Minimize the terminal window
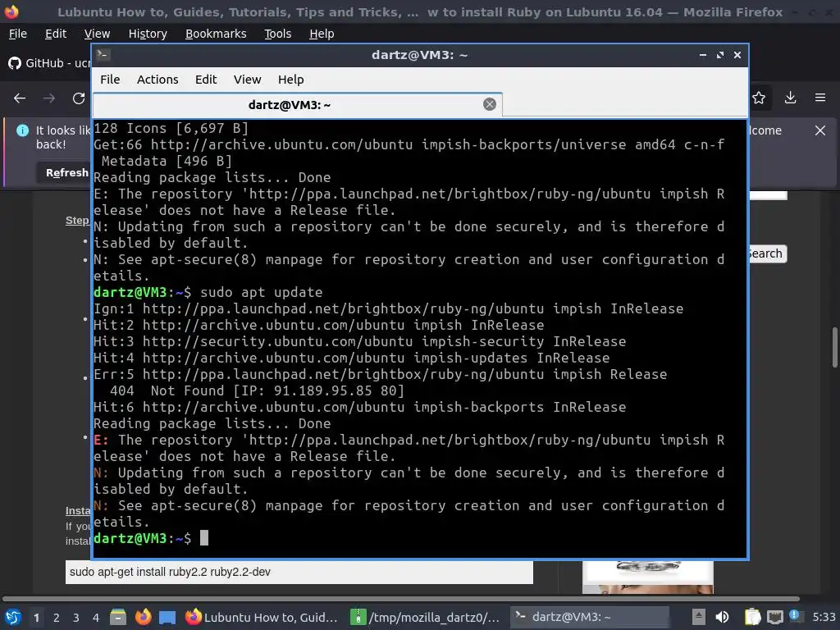The width and height of the screenshot is (840, 630). pos(703,55)
